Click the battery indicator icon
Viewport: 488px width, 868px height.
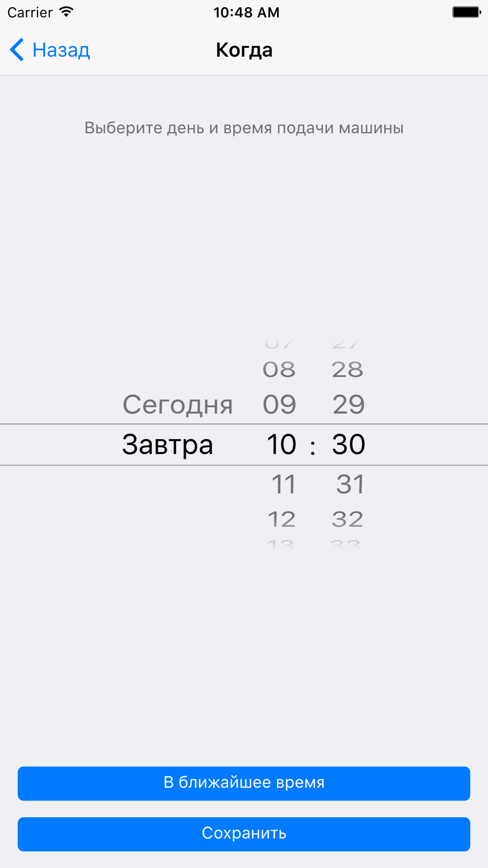pos(467,12)
